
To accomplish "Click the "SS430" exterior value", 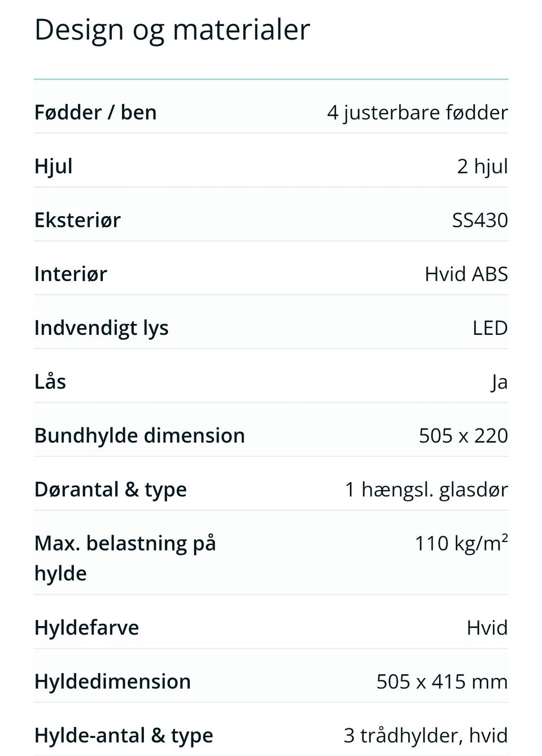I will click(x=480, y=220).
